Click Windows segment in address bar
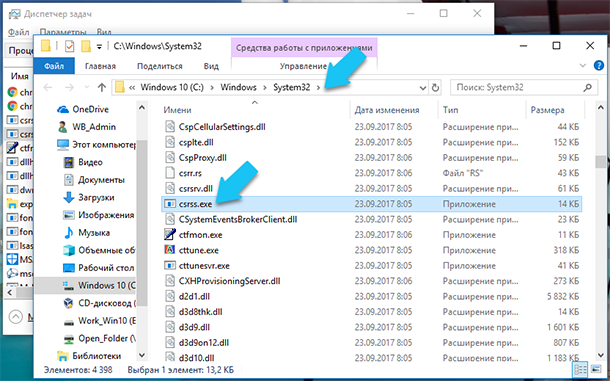Screen dimensions: 610x381 tap(238, 87)
